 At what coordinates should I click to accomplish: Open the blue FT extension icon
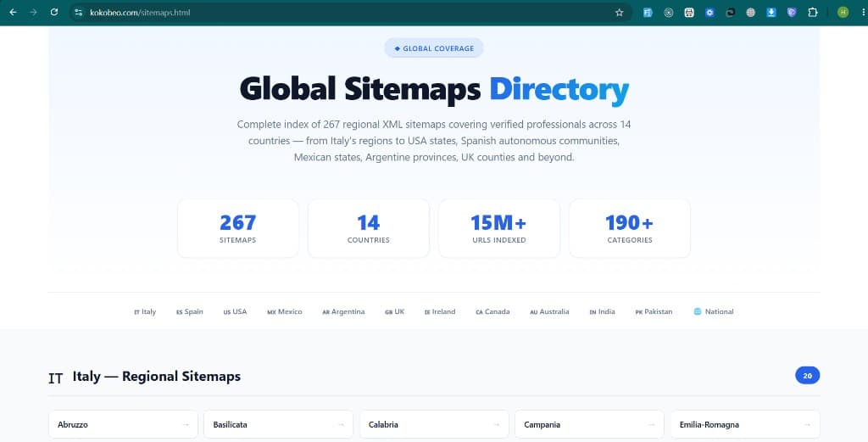click(x=648, y=12)
